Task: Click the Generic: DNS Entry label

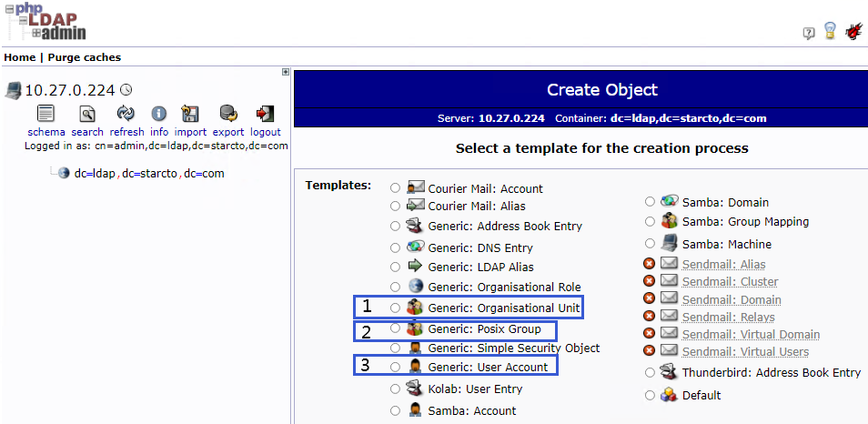Action: 480,247
